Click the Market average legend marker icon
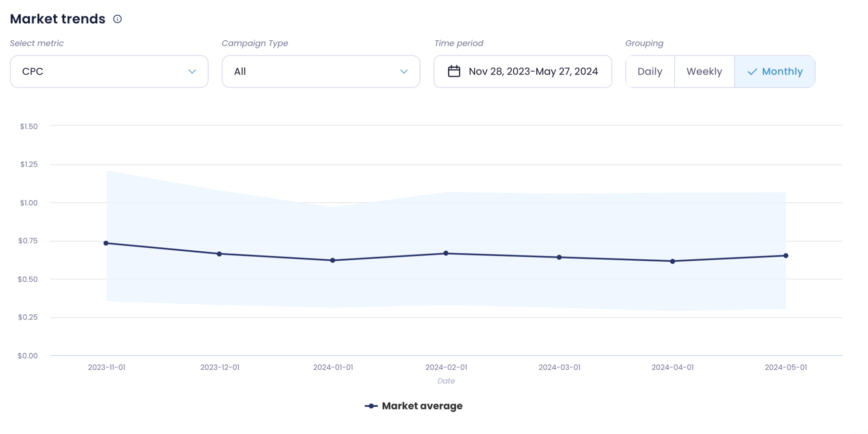 [x=371, y=406]
